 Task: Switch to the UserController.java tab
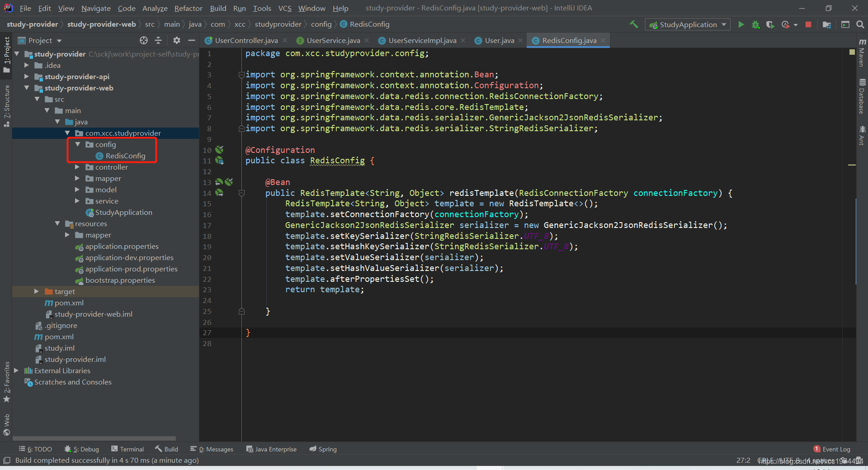click(x=246, y=40)
